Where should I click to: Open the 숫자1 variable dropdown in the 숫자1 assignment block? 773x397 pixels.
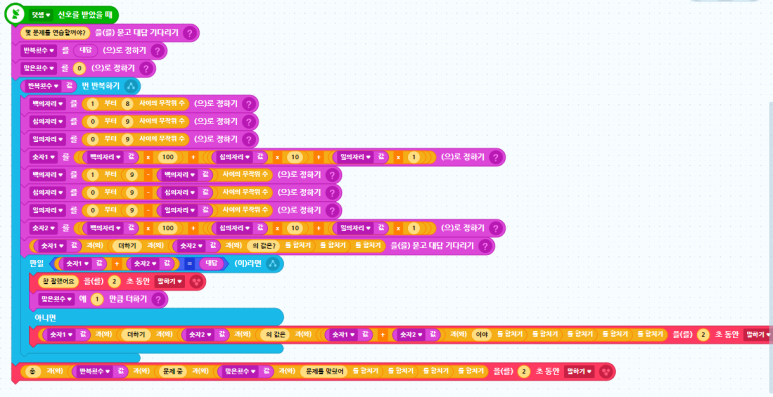[43, 157]
